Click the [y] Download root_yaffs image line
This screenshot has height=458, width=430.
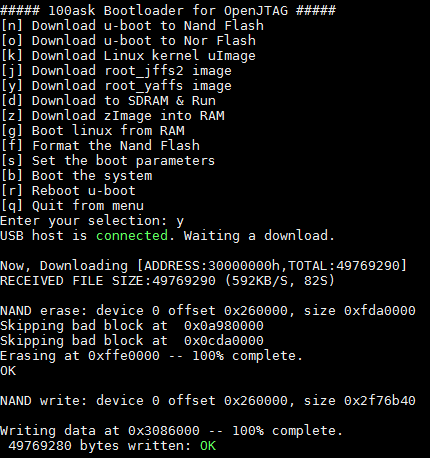116,86
